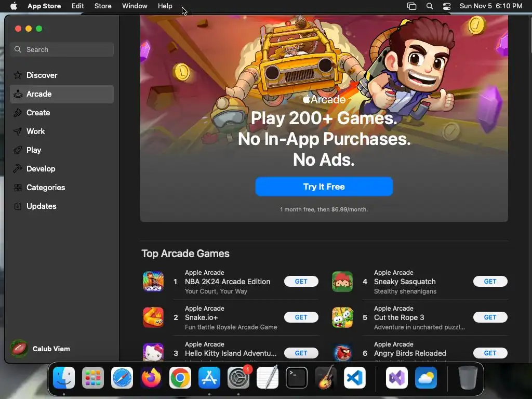Get Snake.io+

point(301,317)
